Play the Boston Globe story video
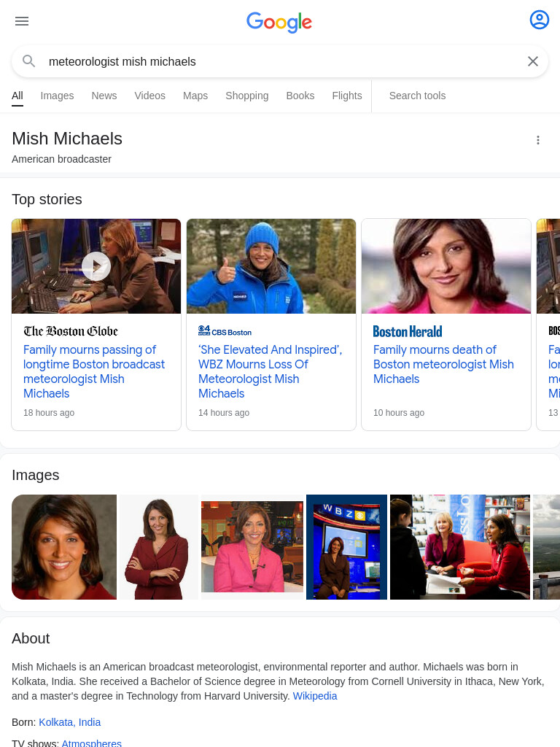560x747 pixels. click(96, 266)
